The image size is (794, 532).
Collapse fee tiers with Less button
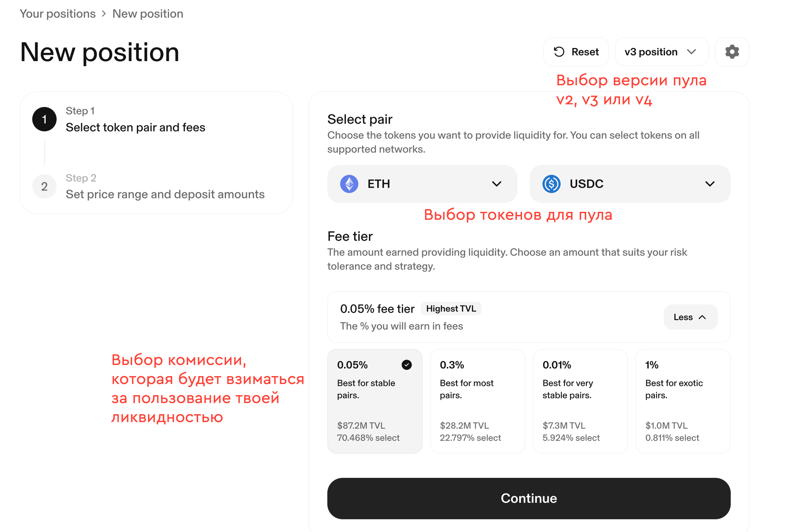[x=690, y=317]
